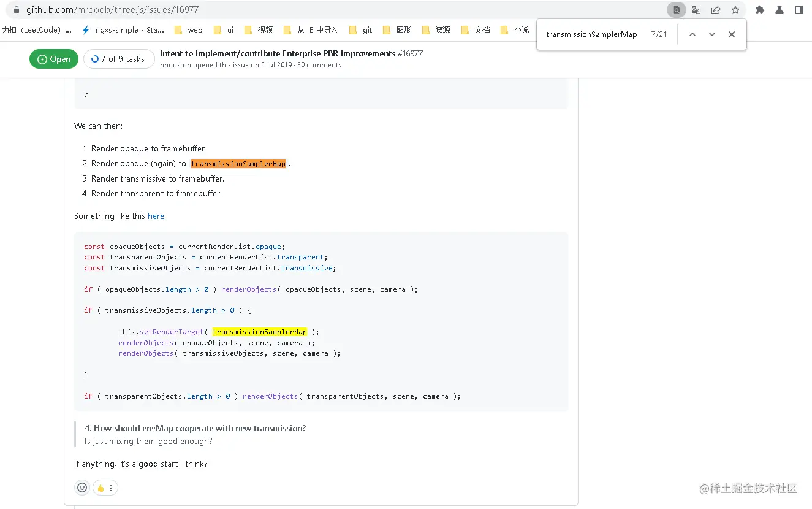Click the find bar text field
Viewport: 812px width, 509px height.
592,34
